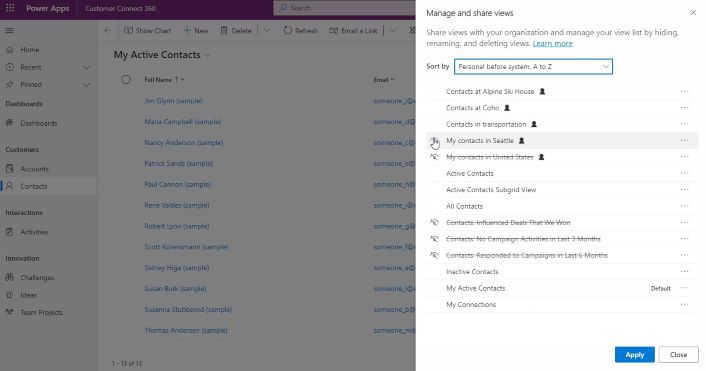The image size is (706, 371).
Task: Click Show Chart in command bar
Action: tap(148, 31)
